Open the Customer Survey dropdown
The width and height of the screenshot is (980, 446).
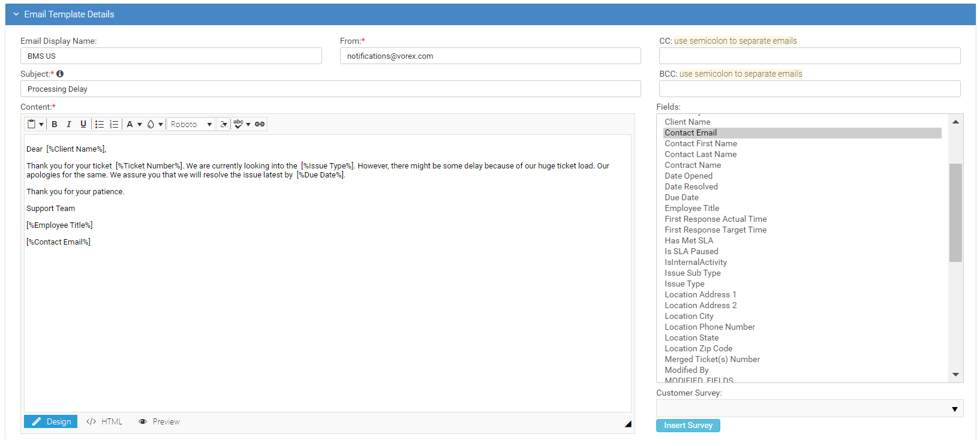pyautogui.click(x=810, y=409)
